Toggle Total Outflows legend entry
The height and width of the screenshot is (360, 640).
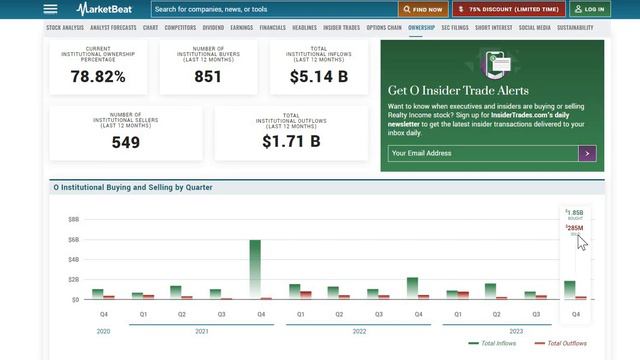[560, 343]
